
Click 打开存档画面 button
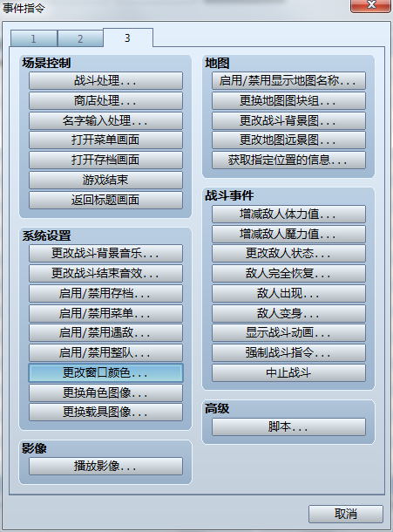(x=105, y=160)
